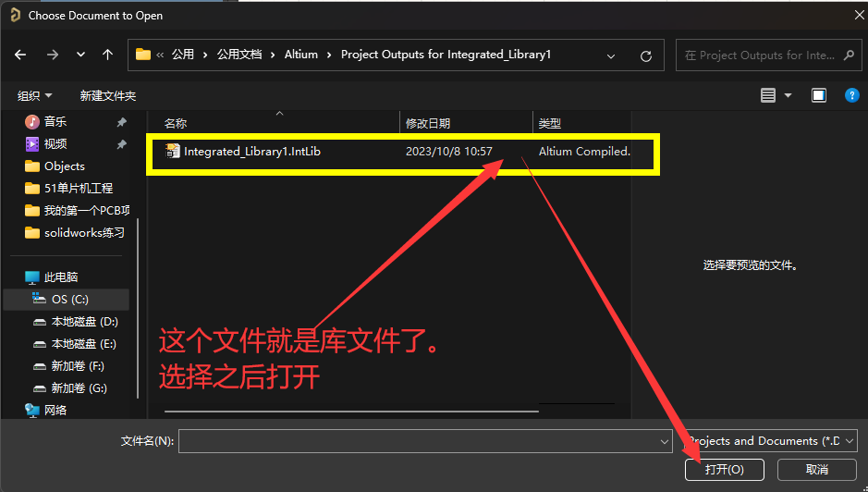
Task: Go back to the previous folder
Action: coord(20,55)
